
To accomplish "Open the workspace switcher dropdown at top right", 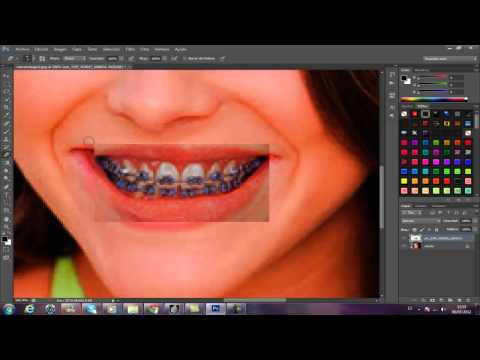I will [450, 59].
